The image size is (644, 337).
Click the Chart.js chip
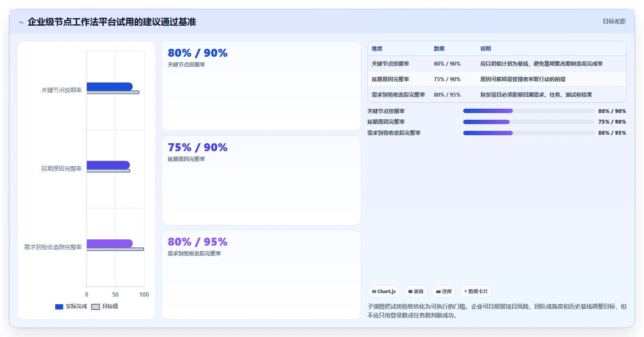click(384, 291)
